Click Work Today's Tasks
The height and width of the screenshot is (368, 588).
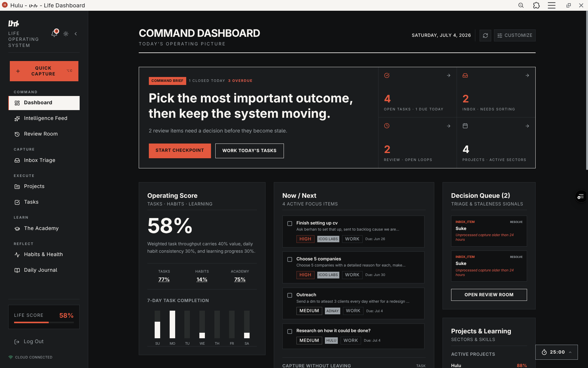point(250,151)
